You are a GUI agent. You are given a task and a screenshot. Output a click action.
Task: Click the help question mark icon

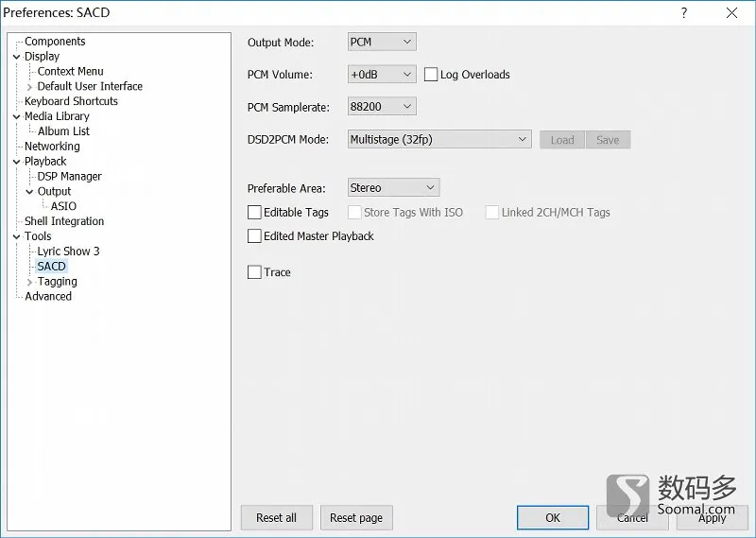[684, 13]
